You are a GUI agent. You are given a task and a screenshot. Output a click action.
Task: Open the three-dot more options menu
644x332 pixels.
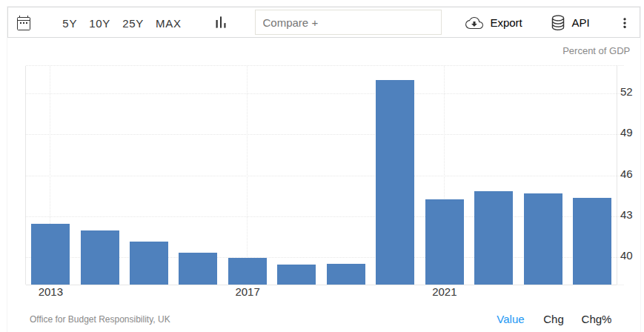(624, 23)
